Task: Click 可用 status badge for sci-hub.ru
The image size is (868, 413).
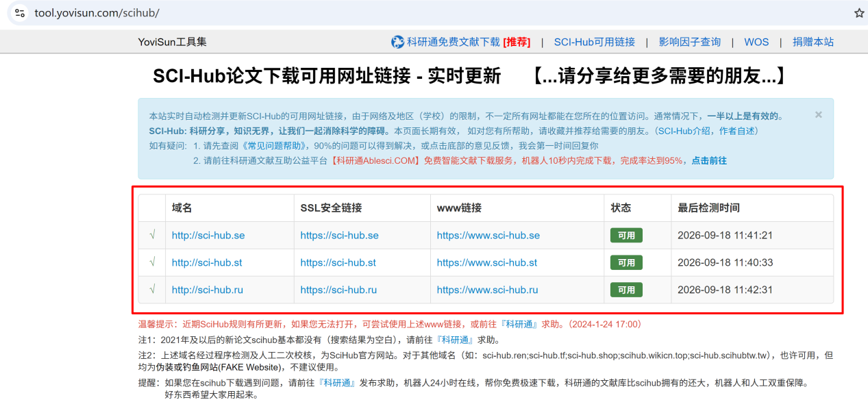Action: (x=626, y=290)
